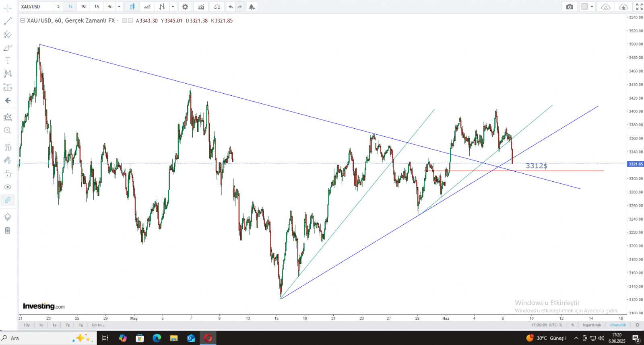The width and height of the screenshot is (644, 345).
Task: Collapse the XAU/USD legend box
Action: point(23,21)
